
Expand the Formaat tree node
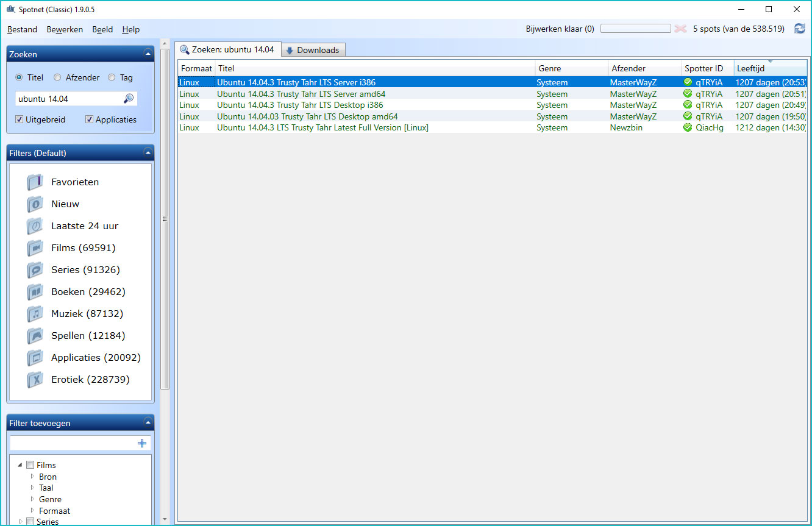(x=32, y=511)
